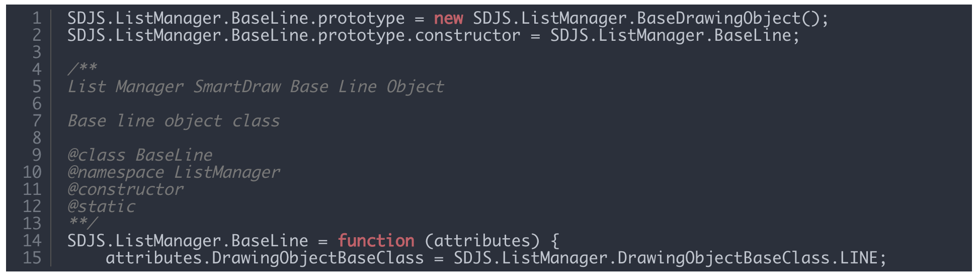Screen dimensions: 980x276
Task: Click the word 'constructor' on line 2
Action: (x=467, y=36)
